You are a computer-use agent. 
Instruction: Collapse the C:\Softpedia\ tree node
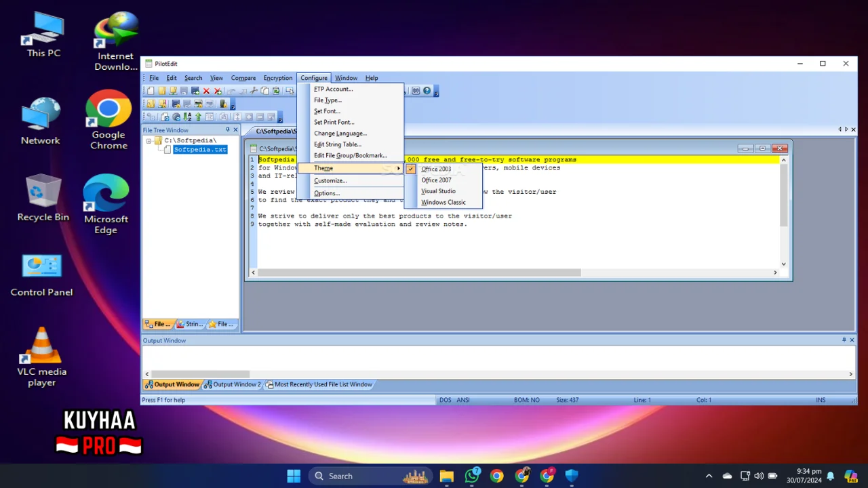click(149, 141)
